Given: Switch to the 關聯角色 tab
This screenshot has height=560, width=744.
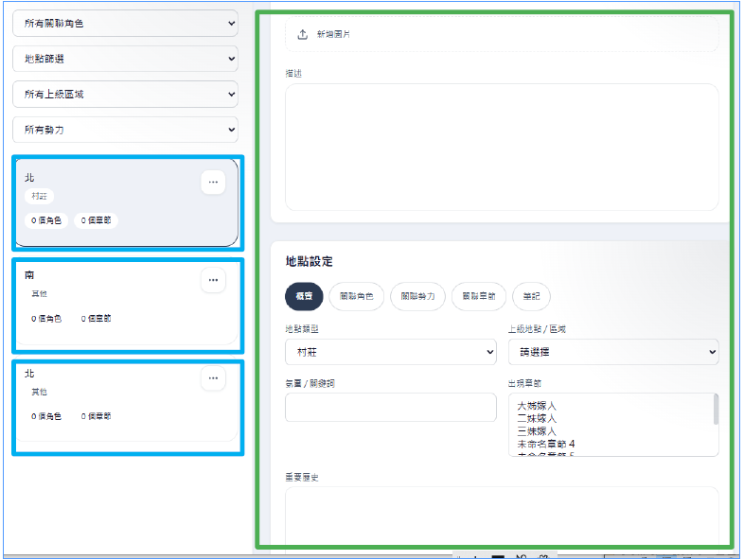Looking at the screenshot, I should click(356, 296).
